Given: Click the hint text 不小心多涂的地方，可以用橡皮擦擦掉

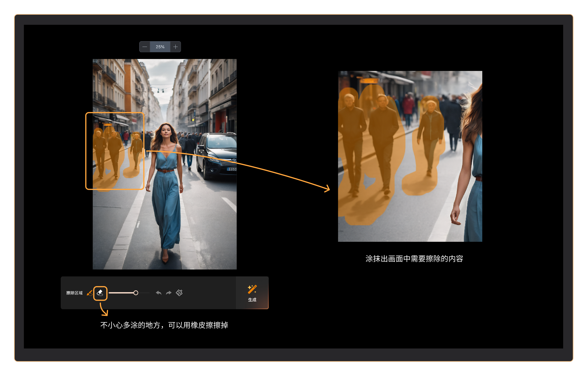Looking at the screenshot, I should pyautogui.click(x=164, y=325).
